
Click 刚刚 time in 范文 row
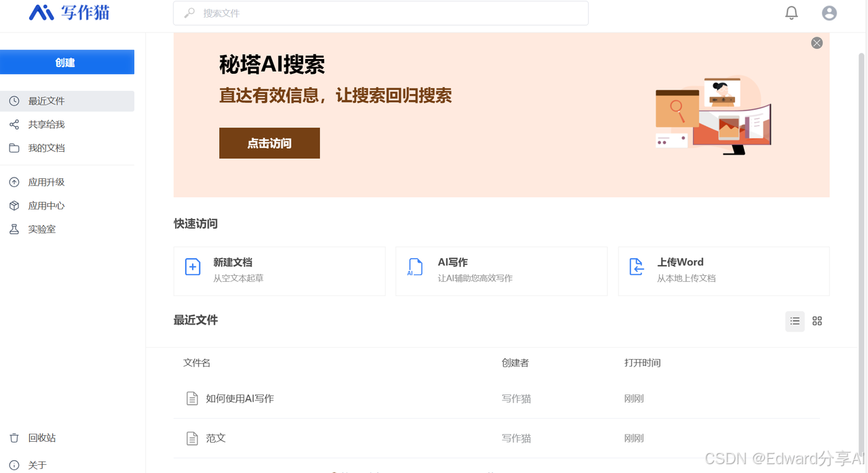click(633, 438)
